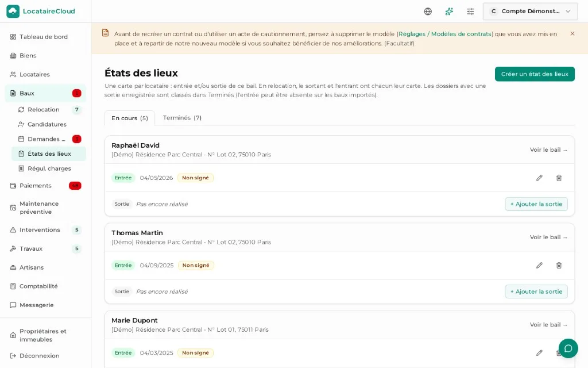Open Candidatures submenu entry
The image size is (588, 368).
coord(49,124)
